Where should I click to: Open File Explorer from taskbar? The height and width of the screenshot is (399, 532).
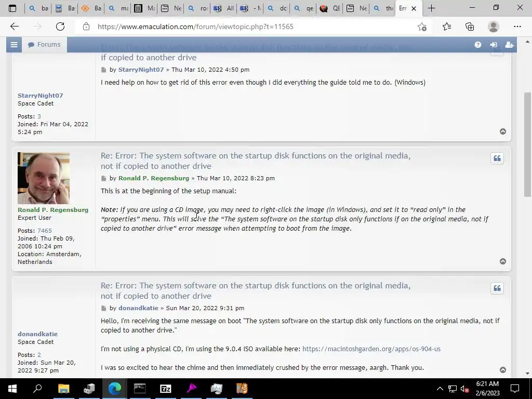[x=63, y=389]
